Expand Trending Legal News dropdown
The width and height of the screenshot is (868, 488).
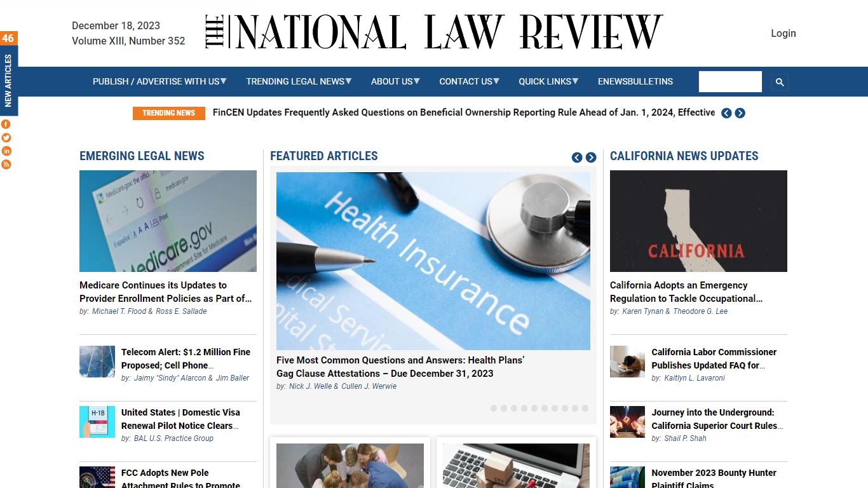pos(299,81)
